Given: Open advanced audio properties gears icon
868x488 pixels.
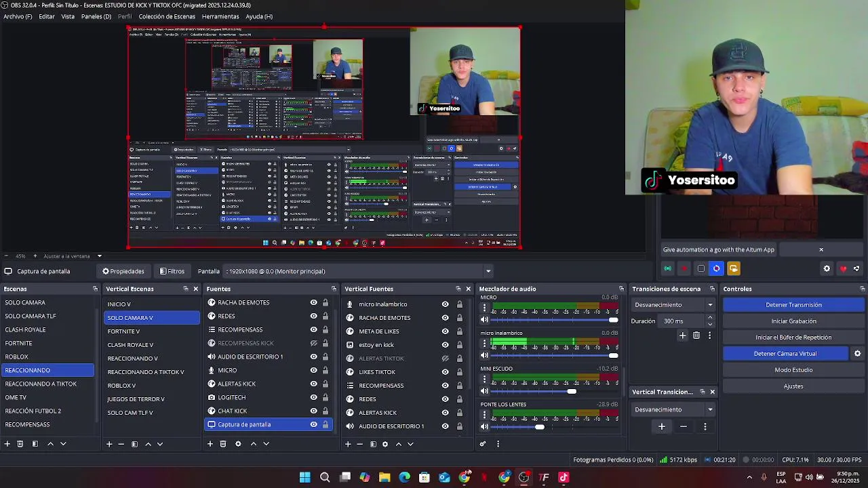Looking at the screenshot, I should click(483, 444).
